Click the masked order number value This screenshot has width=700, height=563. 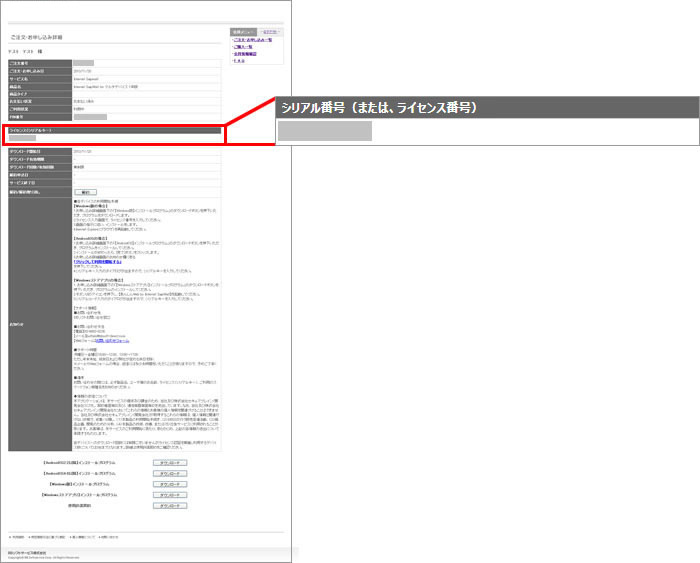tap(83, 62)
